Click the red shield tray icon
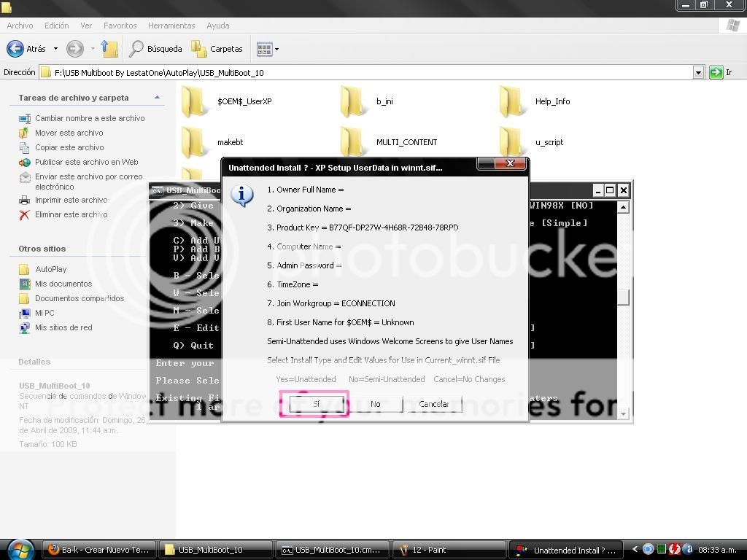 pos(674,549)
